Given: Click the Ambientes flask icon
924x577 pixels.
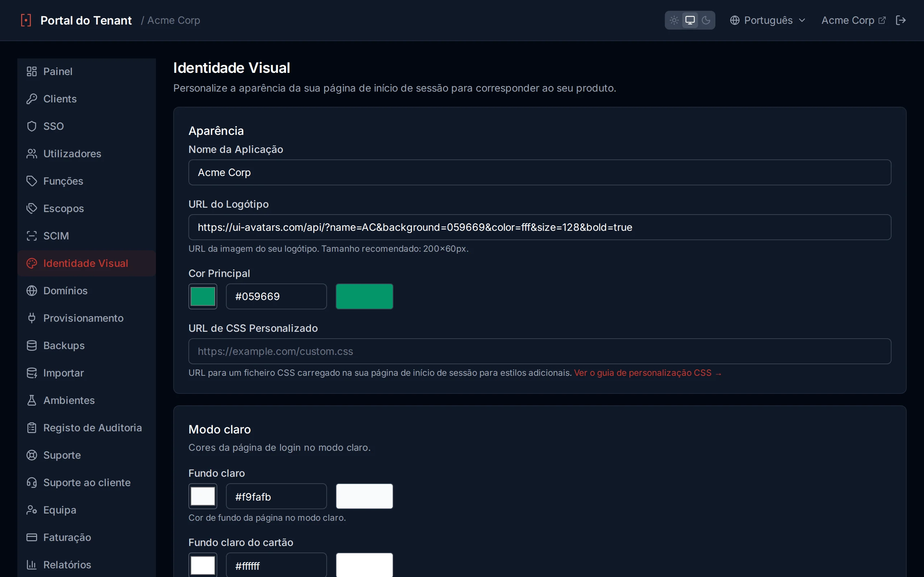Looking at the screenshot, I should (32, 400).
